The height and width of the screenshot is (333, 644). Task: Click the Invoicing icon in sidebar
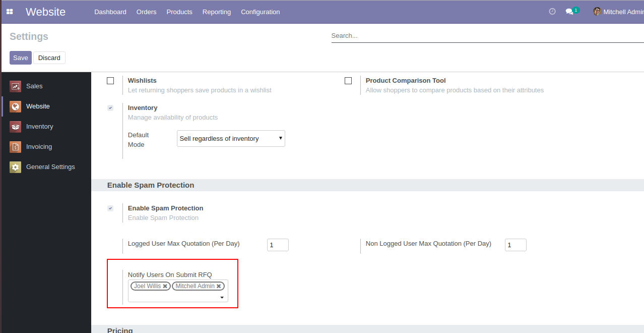(16, 147)
